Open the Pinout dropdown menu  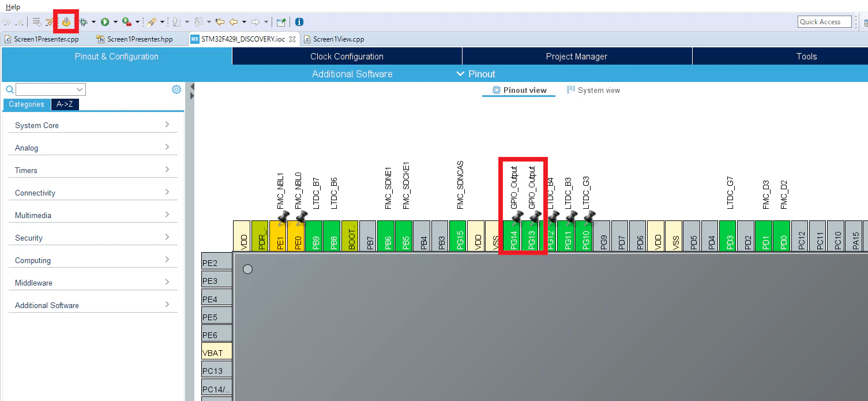[x=476, y=74]
